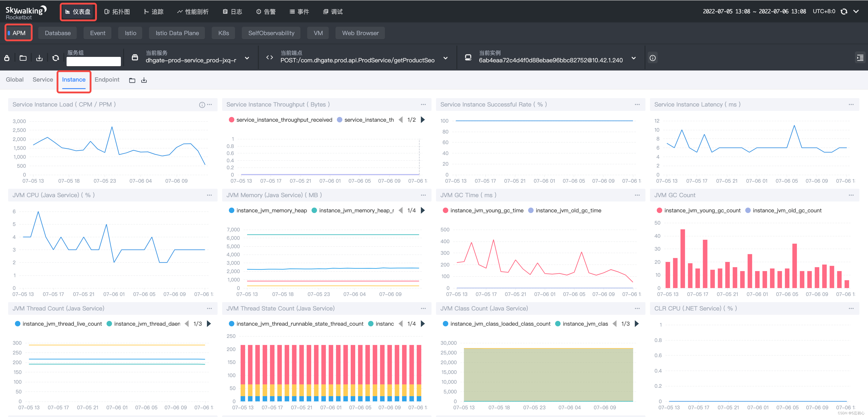Open more options on JVM GC Count panel
This screenshot has height=417, width=868.
851,195
